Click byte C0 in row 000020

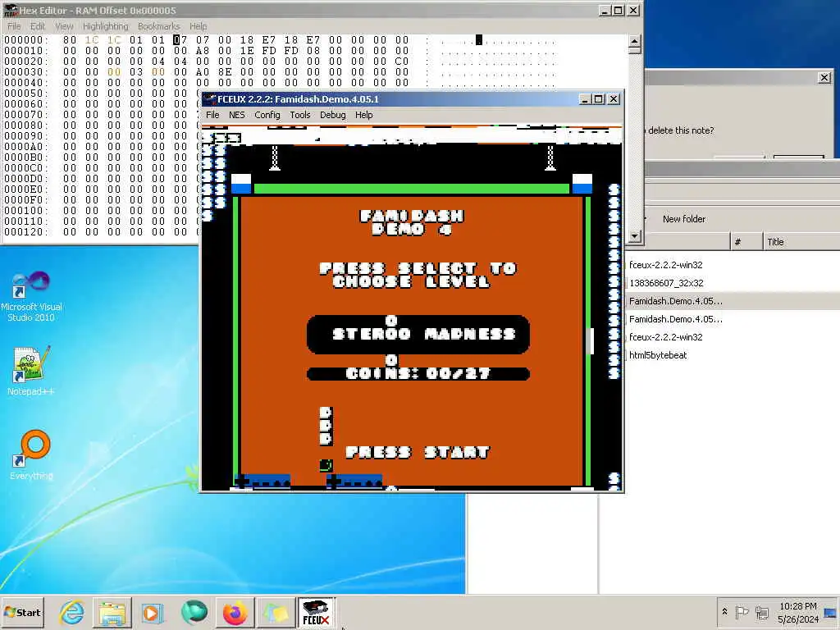[402, 61]
